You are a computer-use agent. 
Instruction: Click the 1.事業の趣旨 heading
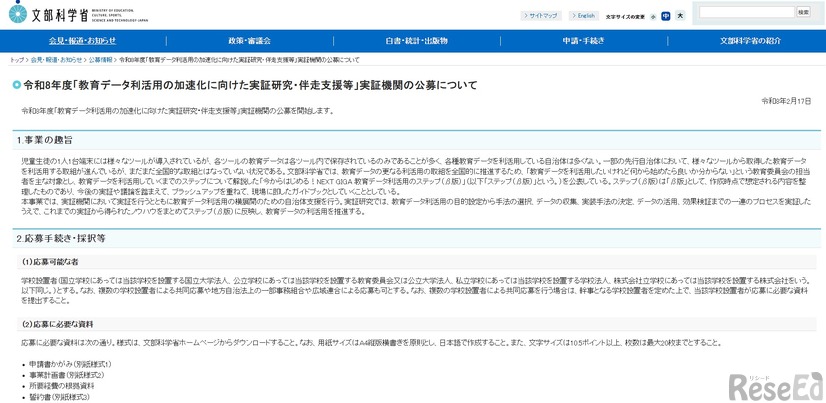coord(45,140)
